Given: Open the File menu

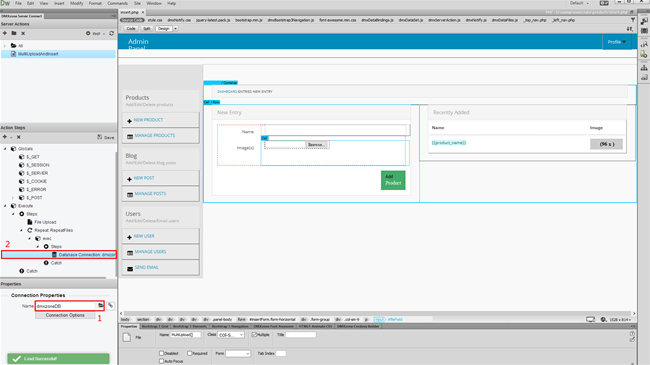Looking at the screenshot, I should coord(18,3).
